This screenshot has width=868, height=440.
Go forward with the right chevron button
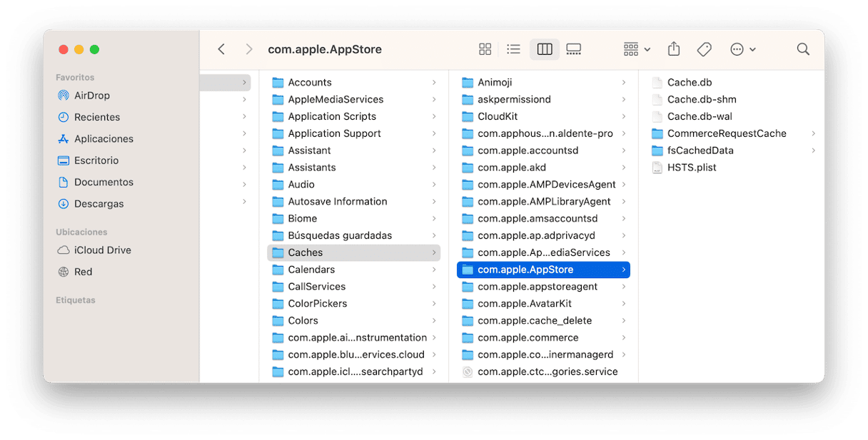[x=248, y=49]
